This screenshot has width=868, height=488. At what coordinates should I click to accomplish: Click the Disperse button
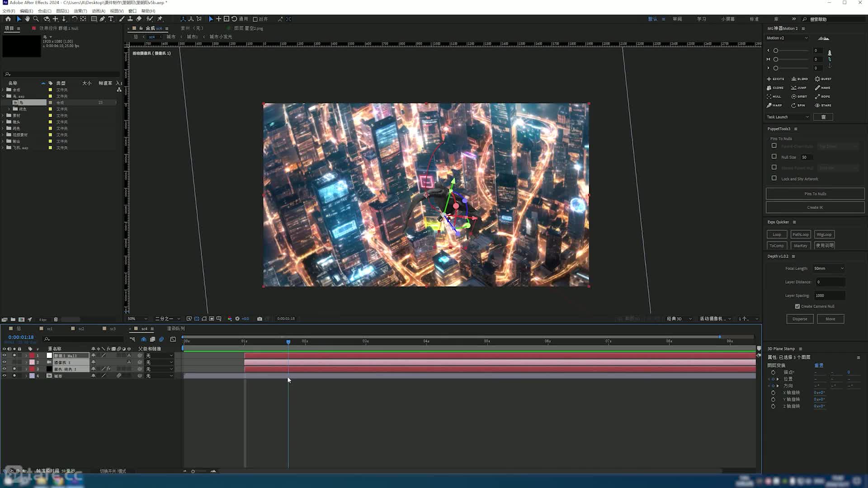[800, 319]
